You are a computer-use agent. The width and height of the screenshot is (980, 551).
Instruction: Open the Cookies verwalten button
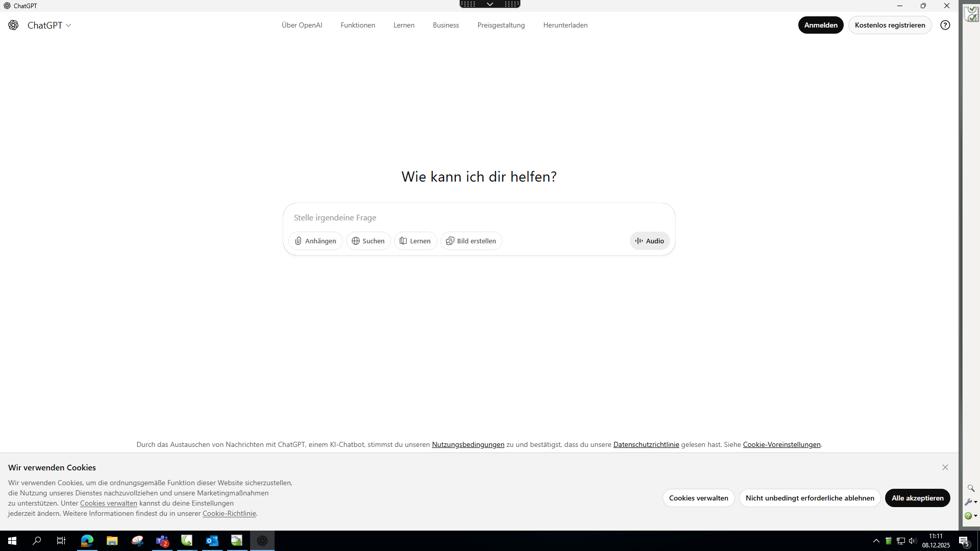tap(698, 498)
